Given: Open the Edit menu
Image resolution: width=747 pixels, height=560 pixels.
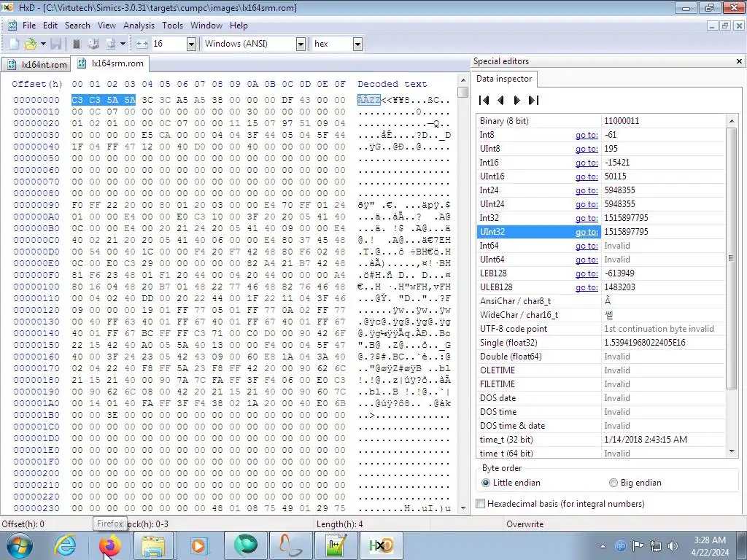Looking at the screenshot, I should (50, 26).
